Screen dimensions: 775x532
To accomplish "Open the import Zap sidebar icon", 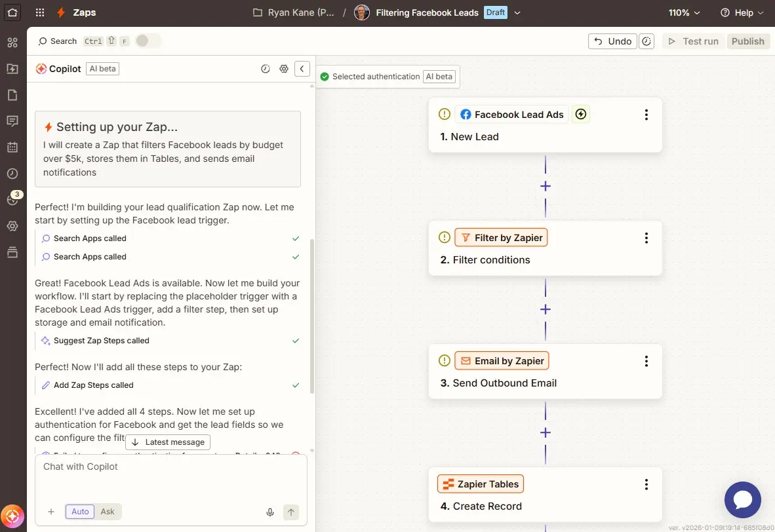I will [12, 69].
